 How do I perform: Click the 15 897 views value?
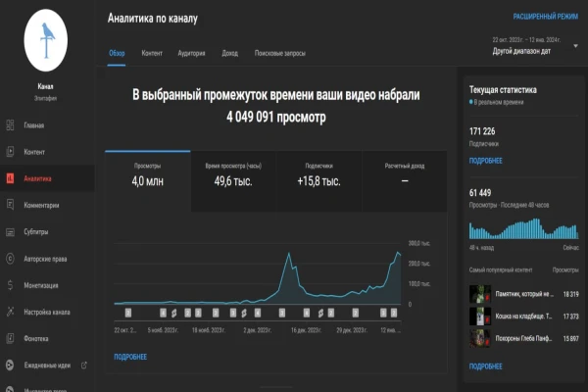pos(570,338)
